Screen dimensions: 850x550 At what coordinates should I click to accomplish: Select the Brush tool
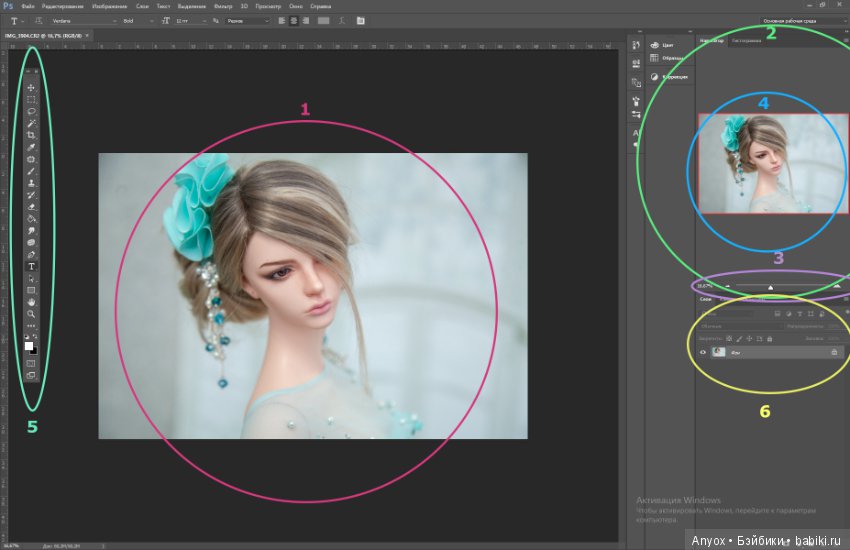tap(31, 171)
